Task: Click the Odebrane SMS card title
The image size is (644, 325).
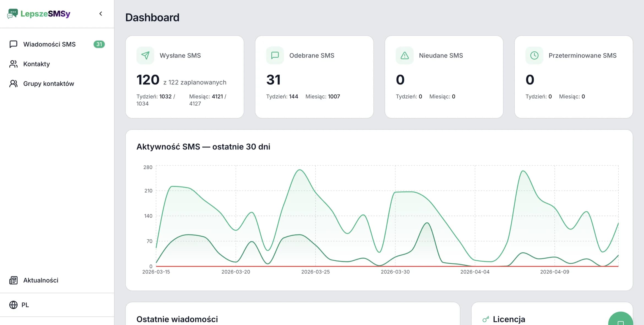Action: [x=312, y=55]
